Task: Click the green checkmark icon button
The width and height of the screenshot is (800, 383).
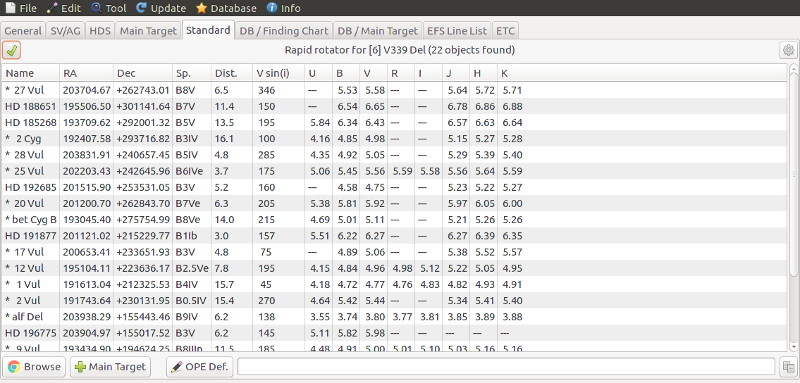Action: pos(11,50)
